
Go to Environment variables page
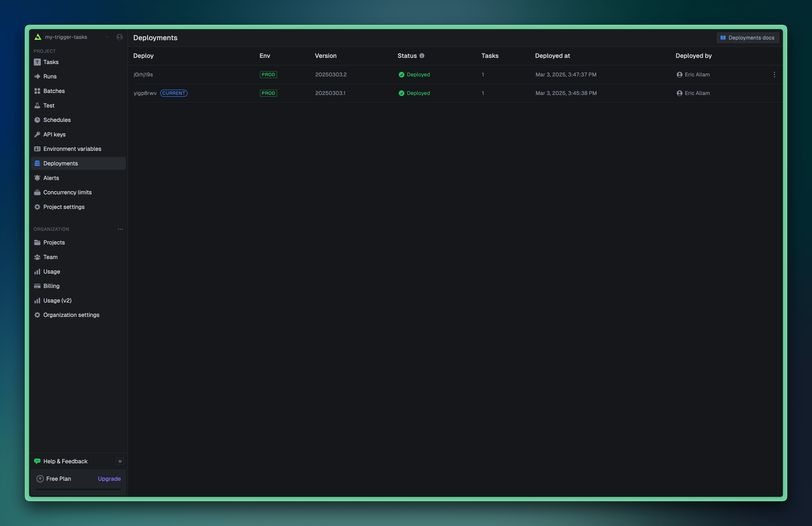tap(72, 149)
